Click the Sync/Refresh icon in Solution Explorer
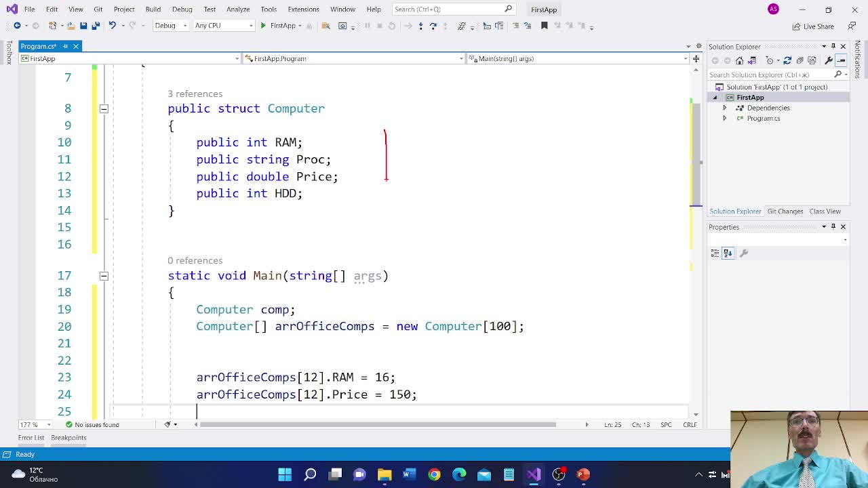868x488 pixels. click(x=787, y=60)
